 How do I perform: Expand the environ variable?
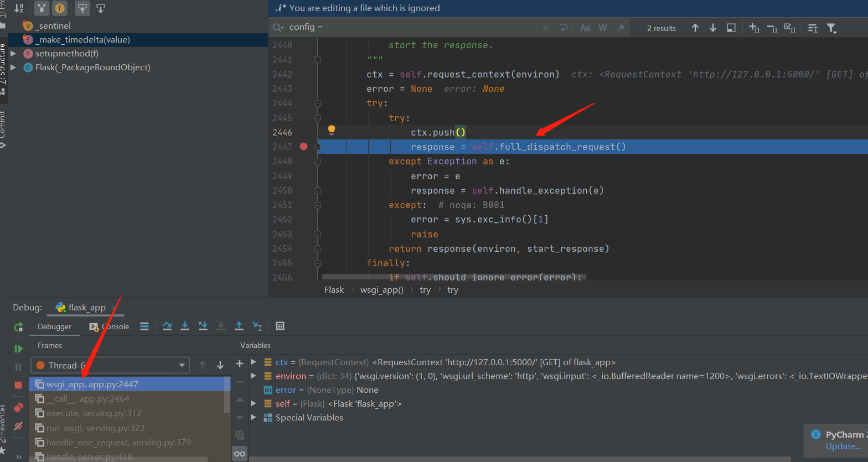pos(254,376)
